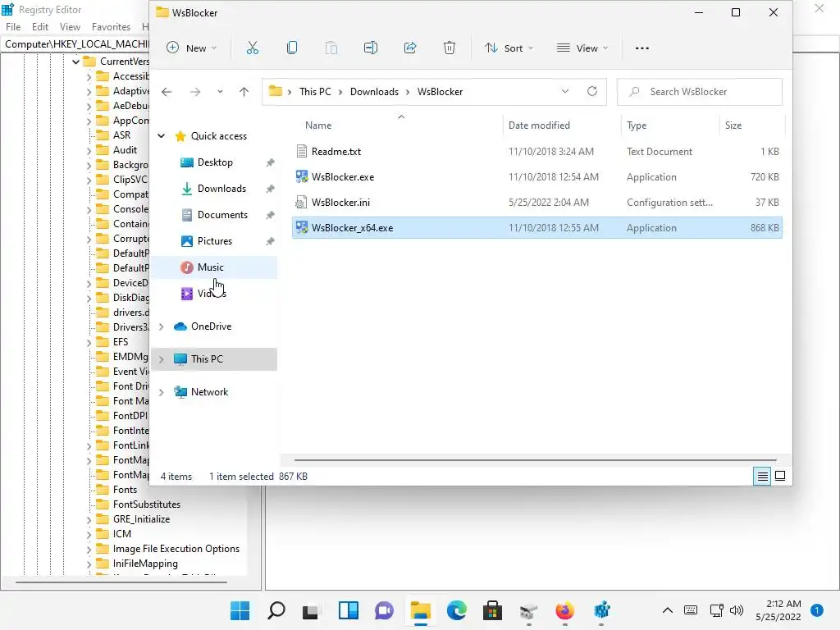Select FontSubstitutes key in Registry Editor
Viewport: 840px width, 630px height.
[x=146, y=504]
